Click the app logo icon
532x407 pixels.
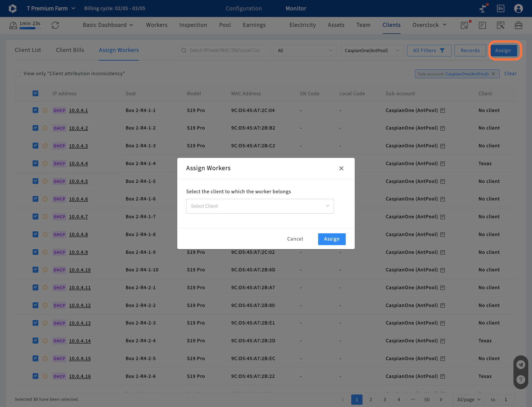[x=13, y=9]
